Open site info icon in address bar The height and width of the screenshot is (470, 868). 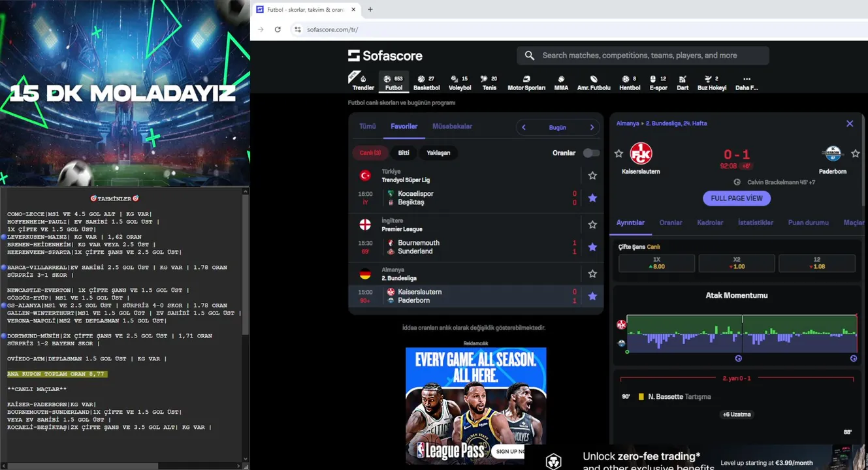click(298, 29)
